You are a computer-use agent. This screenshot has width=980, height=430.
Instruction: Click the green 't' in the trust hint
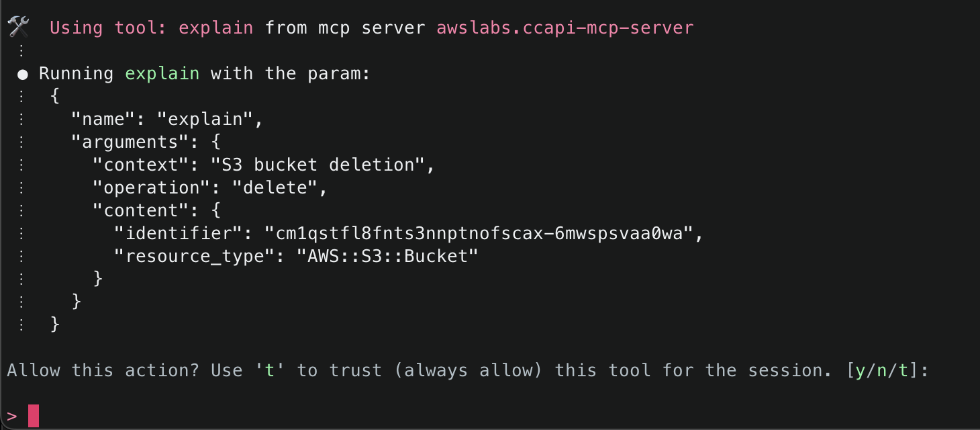[269, 370]
